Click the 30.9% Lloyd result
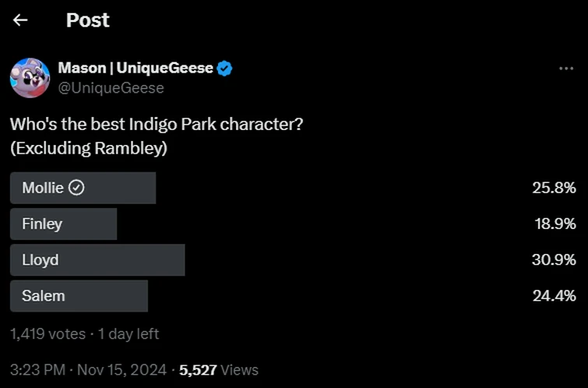 coord(554,259)
